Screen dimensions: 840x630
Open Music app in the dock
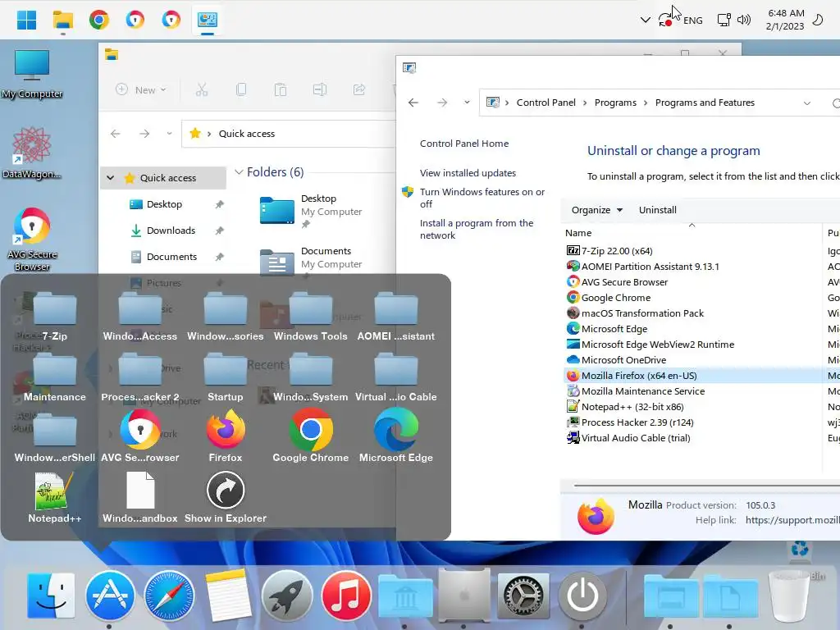coord(346,596)
